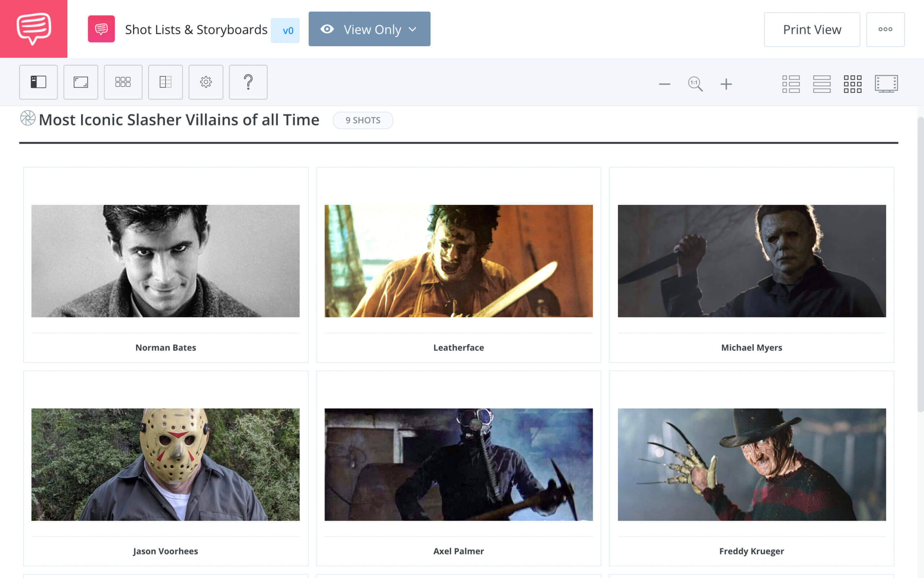Open the View Only dropdown
Screen dimensions: 924x578
tap(369, 29)
